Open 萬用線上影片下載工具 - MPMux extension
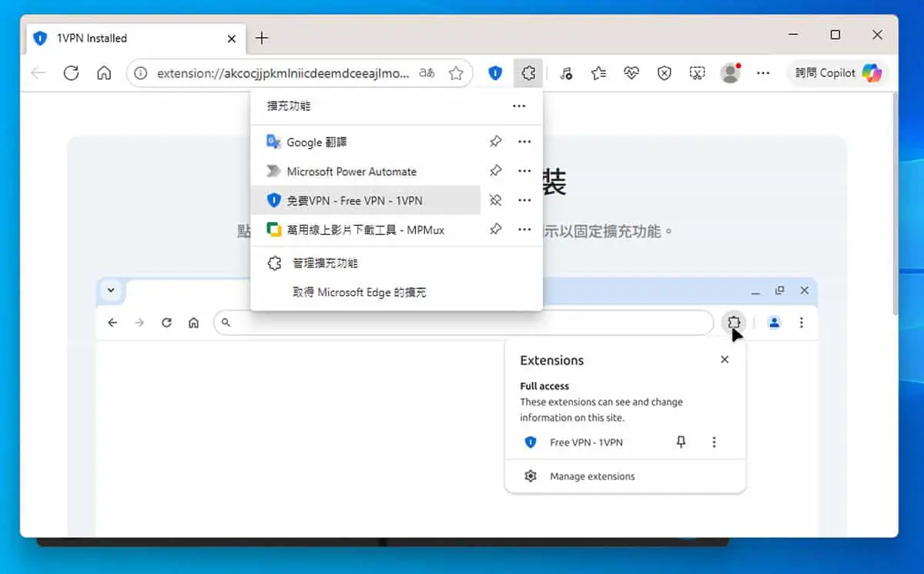The height and width of the screenshot is (574, 924). coord(366,230)
